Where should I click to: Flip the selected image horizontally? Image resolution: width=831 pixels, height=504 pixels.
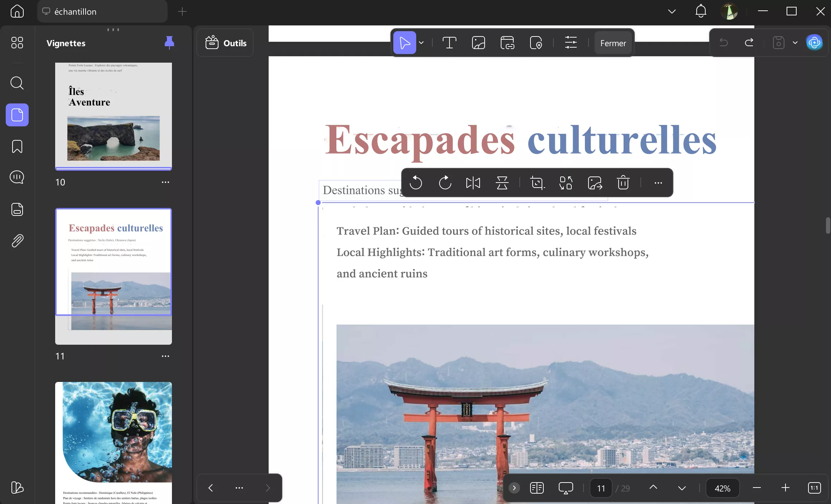[473, 183]
